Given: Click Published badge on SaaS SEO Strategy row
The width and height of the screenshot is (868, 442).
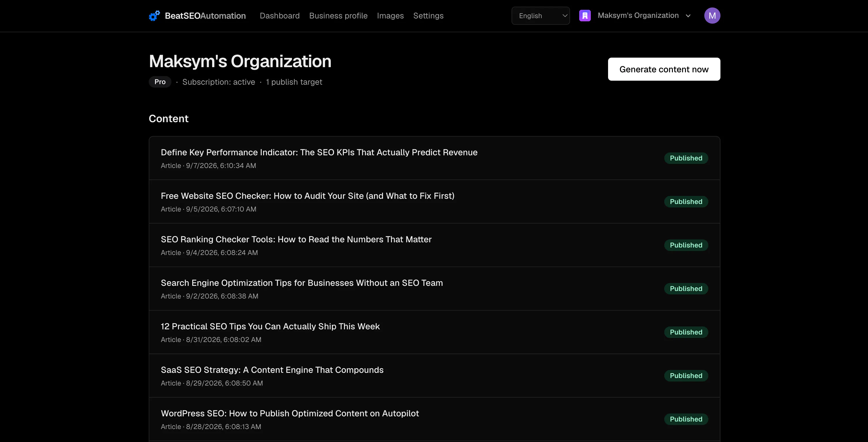Looking at the screenshot, I should pyautogui.click(x=686, y=375).
